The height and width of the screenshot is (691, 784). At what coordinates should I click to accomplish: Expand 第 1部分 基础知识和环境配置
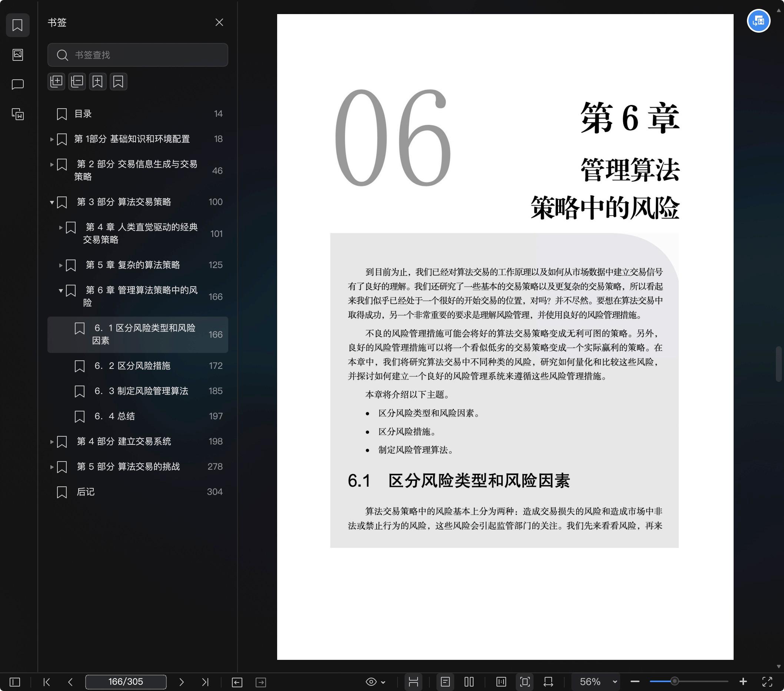(x=52, y=139)
